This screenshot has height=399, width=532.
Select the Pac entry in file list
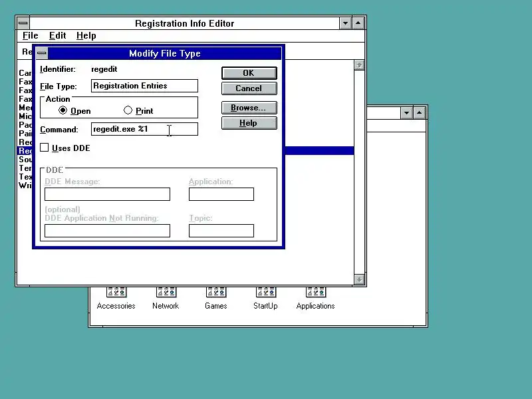tap(25, 125)
